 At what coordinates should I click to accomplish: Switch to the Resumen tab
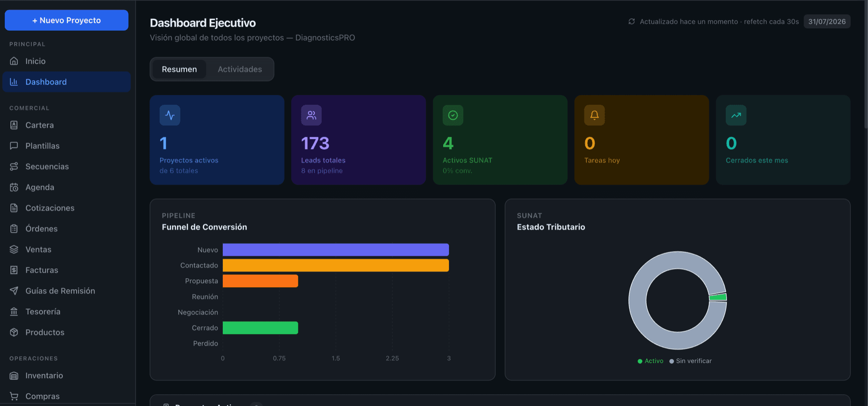click(179, 70)
